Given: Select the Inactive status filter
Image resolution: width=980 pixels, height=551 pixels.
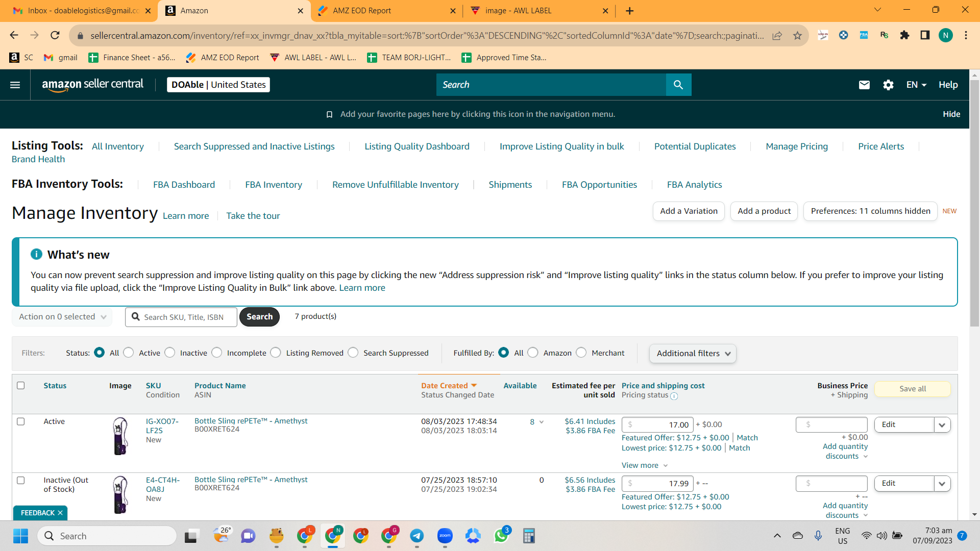Looking at the screenshot, I should click(x=170, y=353).
